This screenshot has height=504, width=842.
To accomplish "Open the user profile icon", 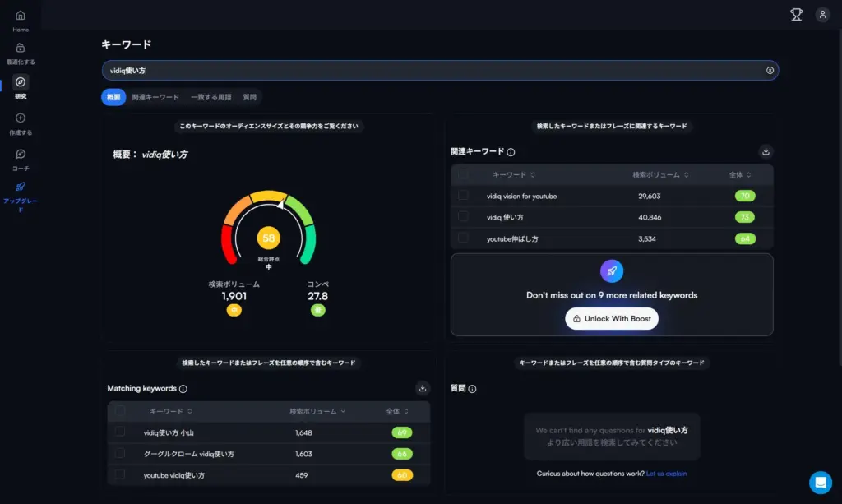I will (x=822, y=15).
